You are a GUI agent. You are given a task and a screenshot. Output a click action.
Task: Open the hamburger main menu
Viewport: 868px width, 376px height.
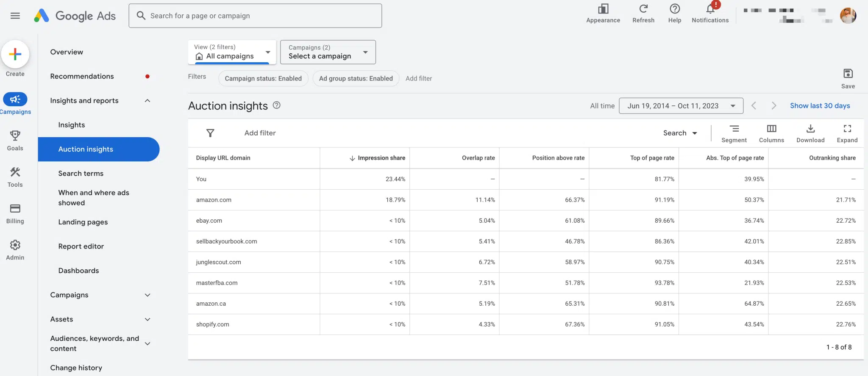(x=15, y=16)
